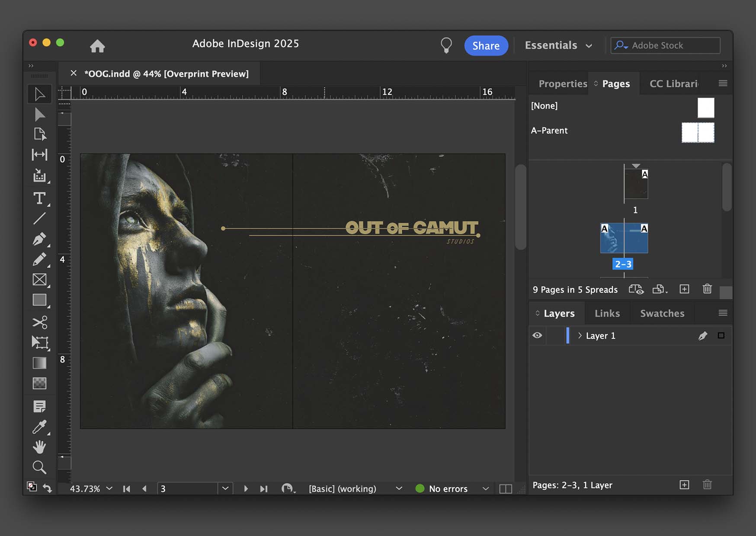Expand Layer 1 contents
The height and width of the screenshot is (536, 756).
click(x=580, y=335)
